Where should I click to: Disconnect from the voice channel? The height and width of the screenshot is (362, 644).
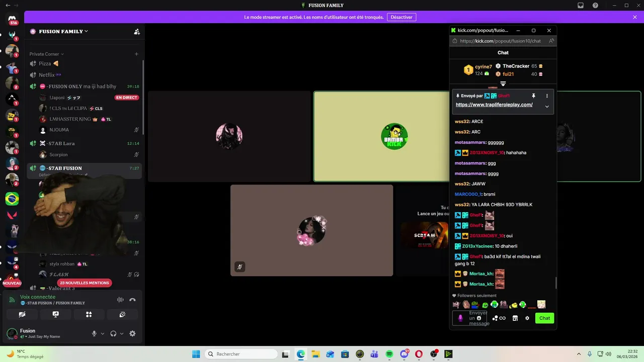coord(132,300)
